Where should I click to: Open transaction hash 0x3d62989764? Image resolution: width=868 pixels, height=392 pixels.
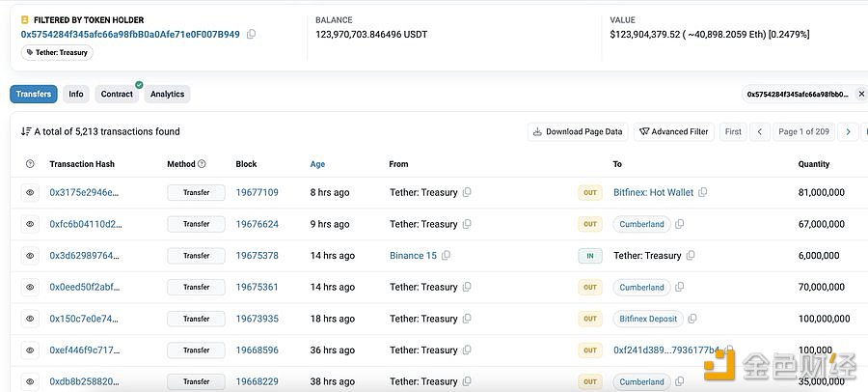pyautogui.click(x=84, y=256)
